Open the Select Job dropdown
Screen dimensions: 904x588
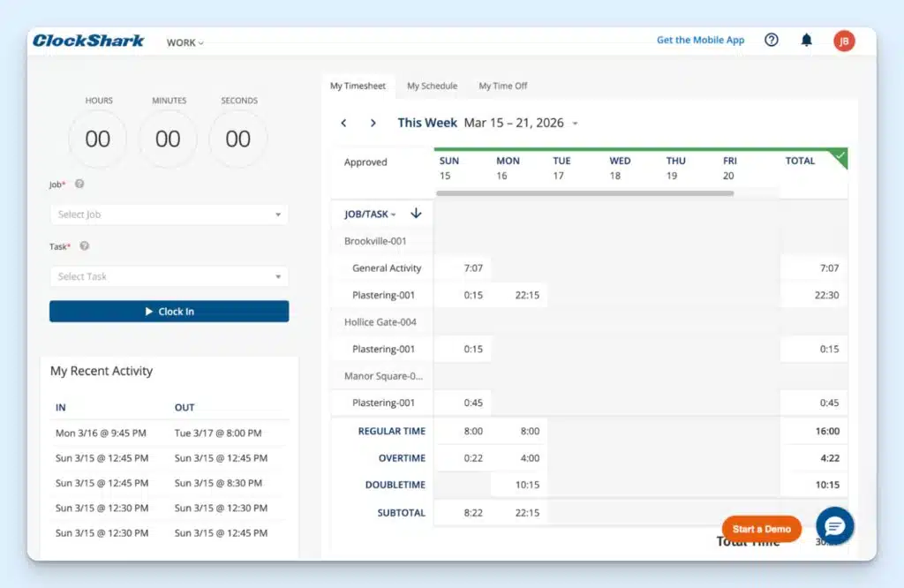coord(169,214)
